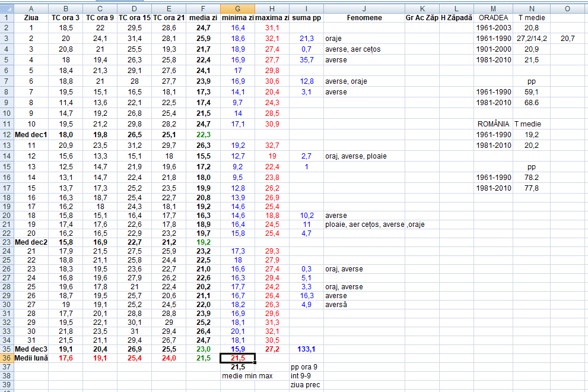The image size is (588, 392).
Task: Select column M header
Action: pyautogui.click(x=493, y=9)
